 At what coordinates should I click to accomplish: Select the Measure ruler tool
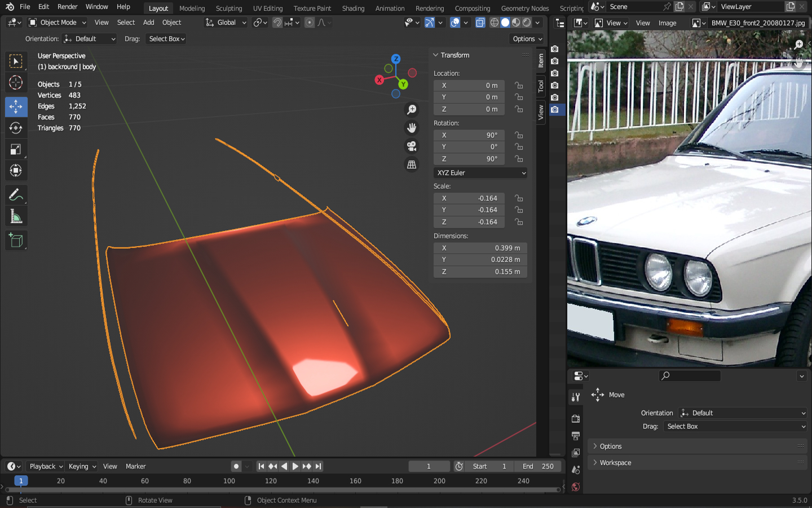click(16, 217)
